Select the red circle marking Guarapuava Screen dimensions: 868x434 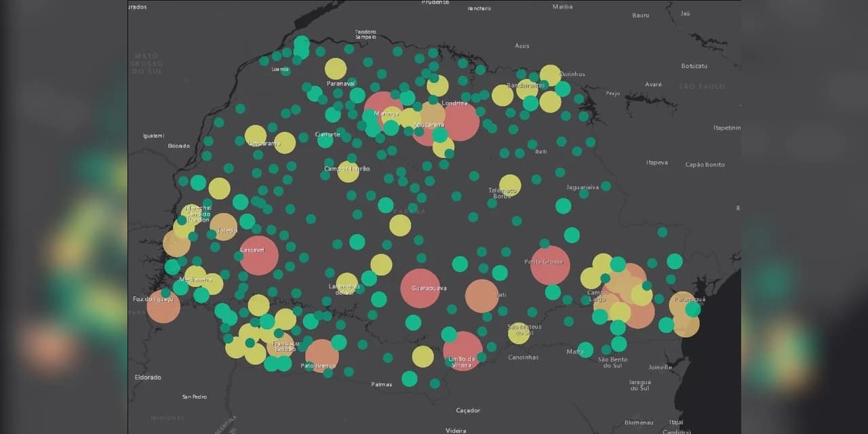(420, 288)
